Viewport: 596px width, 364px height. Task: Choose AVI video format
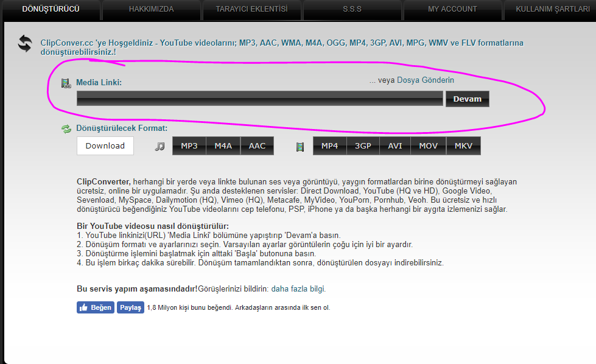pyautogui.click(x=395, y=146)
